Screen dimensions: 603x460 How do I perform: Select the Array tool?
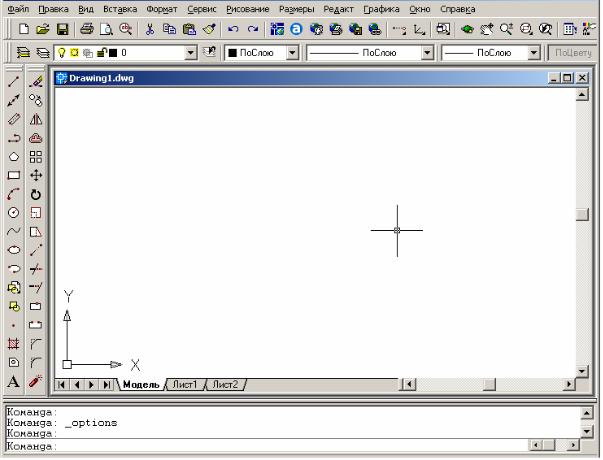(36, 157)
